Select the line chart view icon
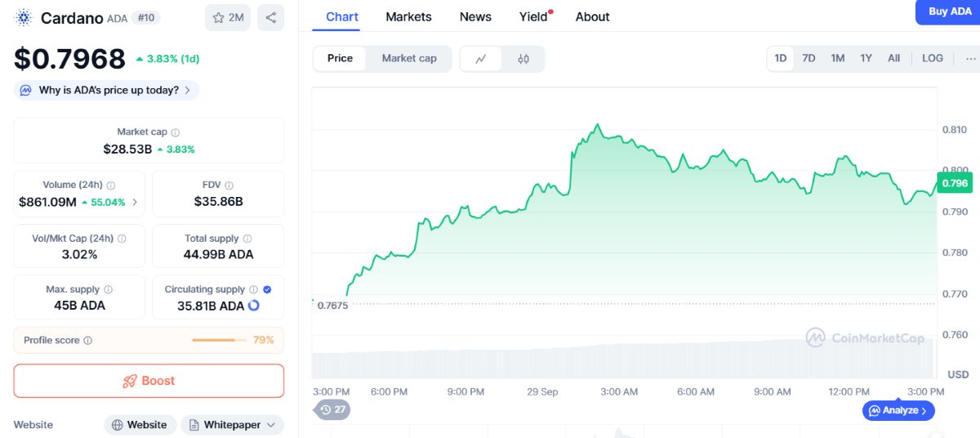This screenshot has height=438, width=980. click(482, 59)
